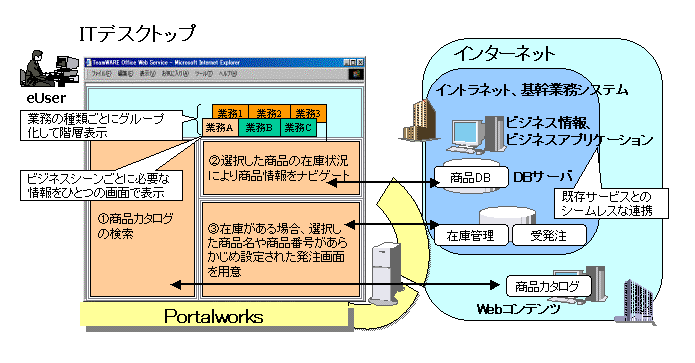
Task: Click the eUser label
Action: coord(46,98)
